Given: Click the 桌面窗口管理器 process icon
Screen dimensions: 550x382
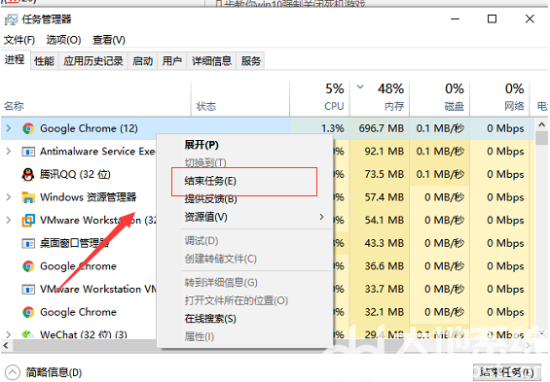Looking at the screenshot, I should pyautogui.click(x=28, y=243).
